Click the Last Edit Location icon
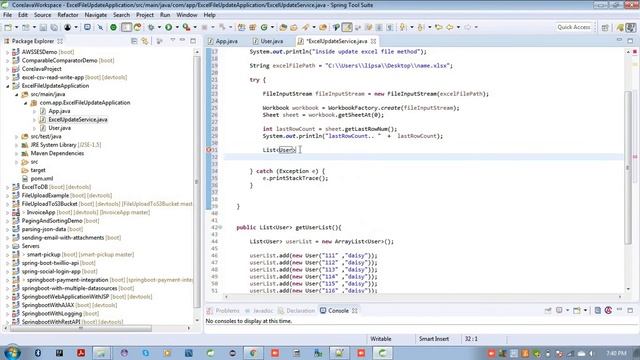 click(x=439, y=27)
